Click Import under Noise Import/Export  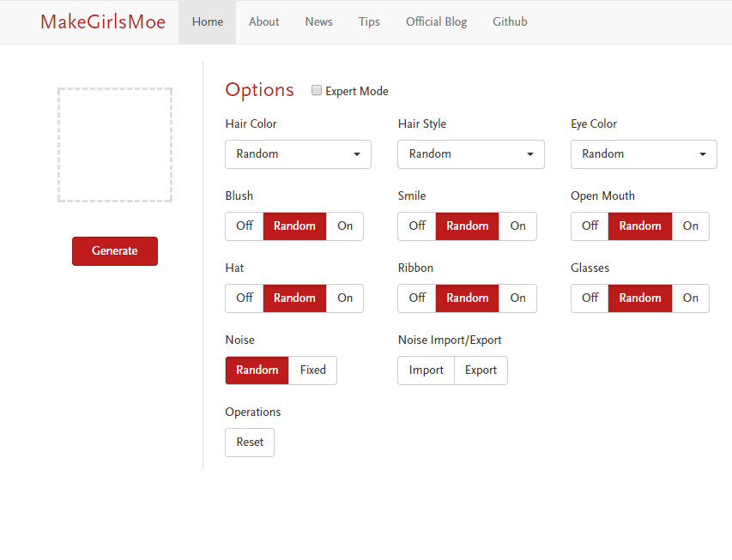pyautogui.click(x=426, y=370)
